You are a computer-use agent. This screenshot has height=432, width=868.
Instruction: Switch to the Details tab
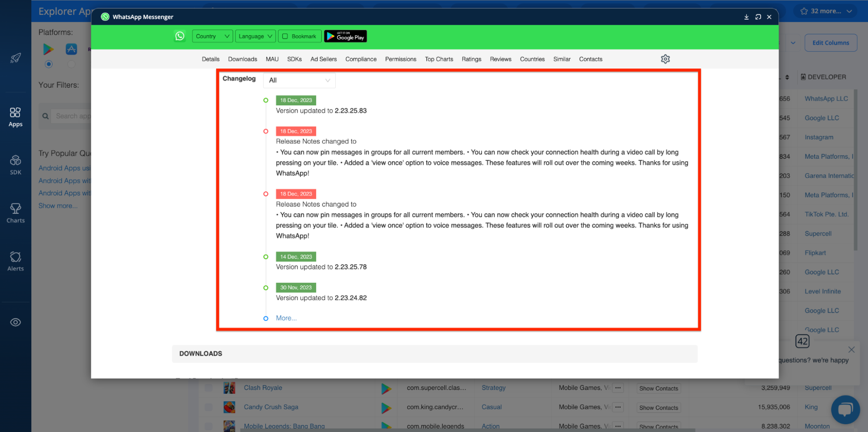[x=211, y=59]
